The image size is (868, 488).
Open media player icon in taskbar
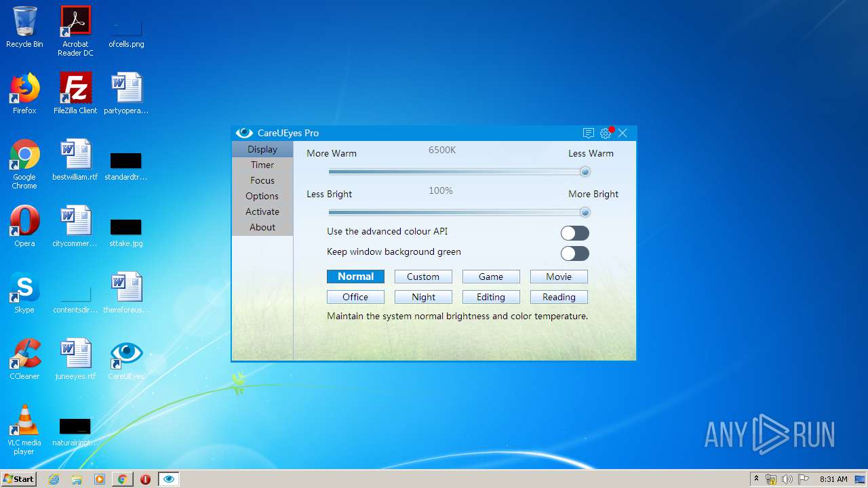pyautogui.click(x=100, y=479)
